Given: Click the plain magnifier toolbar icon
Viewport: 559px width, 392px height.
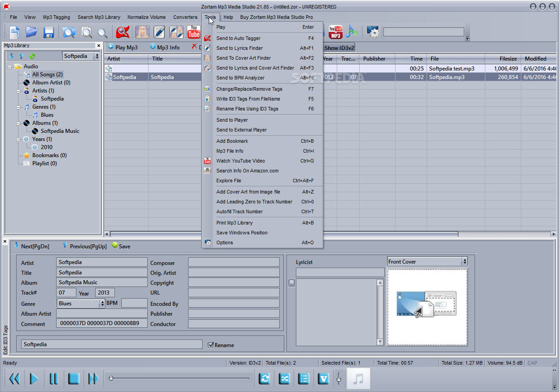Looking at the screenshot, I should coord(102,33).
